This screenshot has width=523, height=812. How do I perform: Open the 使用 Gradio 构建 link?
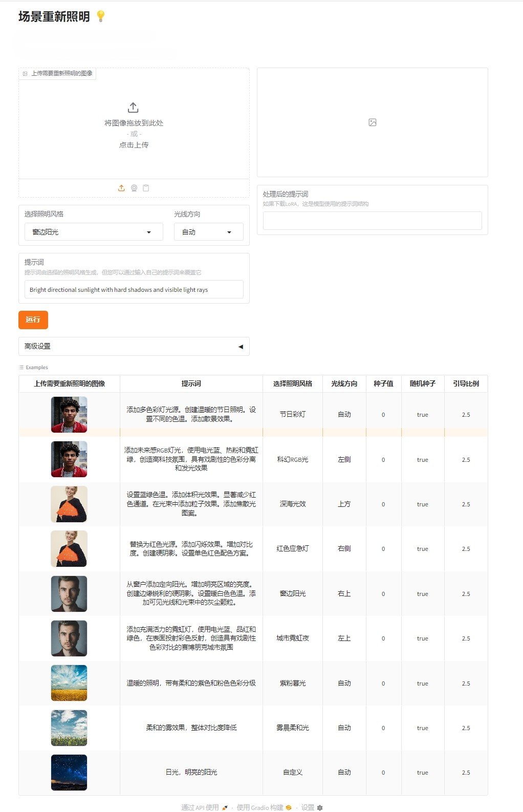(264, 807)
